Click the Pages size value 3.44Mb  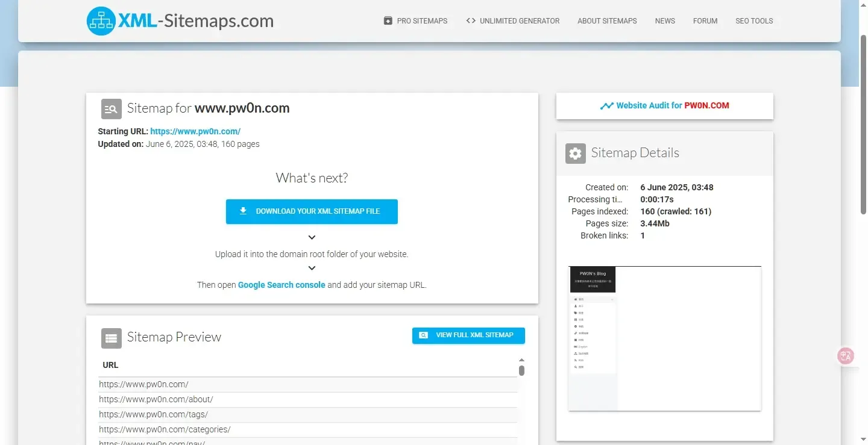655,223
